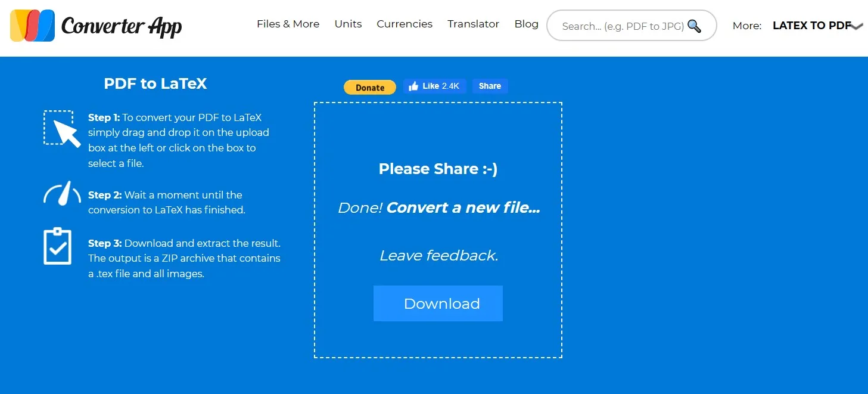Open the Files & More menu
The height and width of the screenshot is (394, 868).
click(288, 24)
